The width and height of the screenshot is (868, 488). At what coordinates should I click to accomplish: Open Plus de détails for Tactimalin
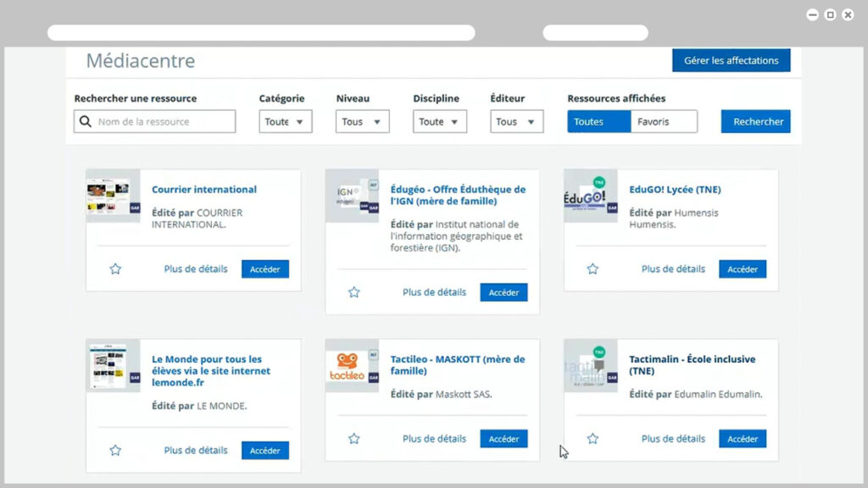click(673, 439)
